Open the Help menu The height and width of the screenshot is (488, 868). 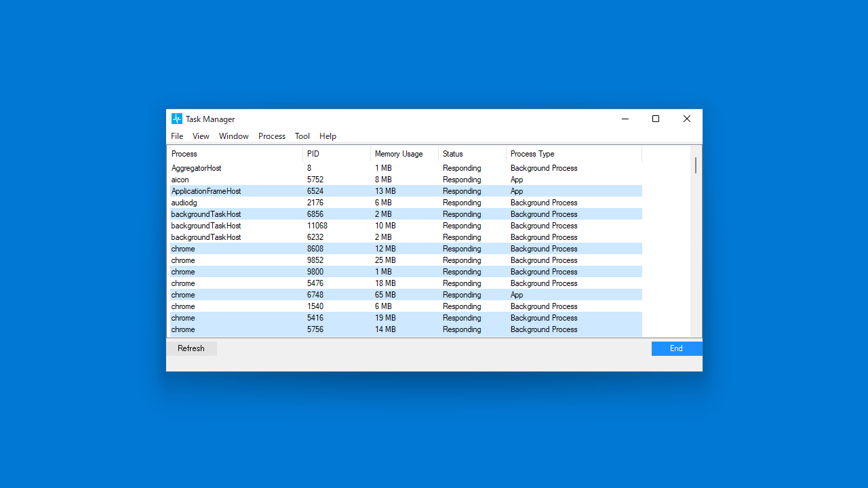[x=328, y=136]
